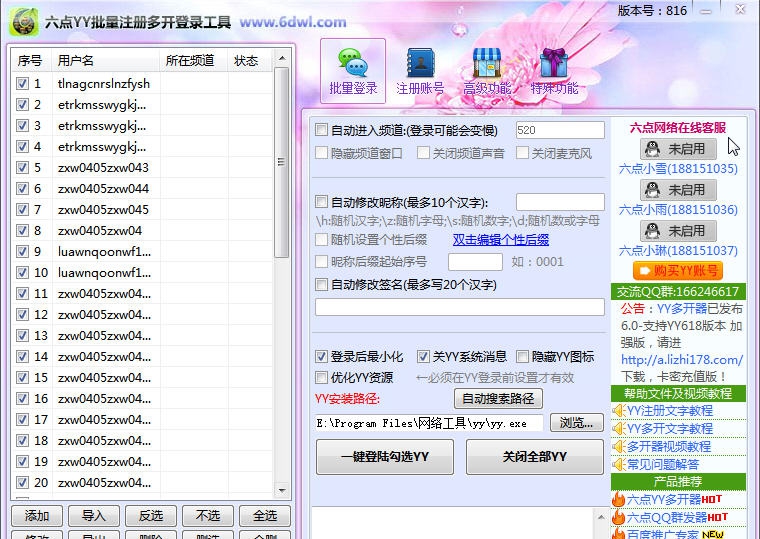Screen dimensions: 760x539
Task: Sort by 用户名 column header
Action: (106, 61)
